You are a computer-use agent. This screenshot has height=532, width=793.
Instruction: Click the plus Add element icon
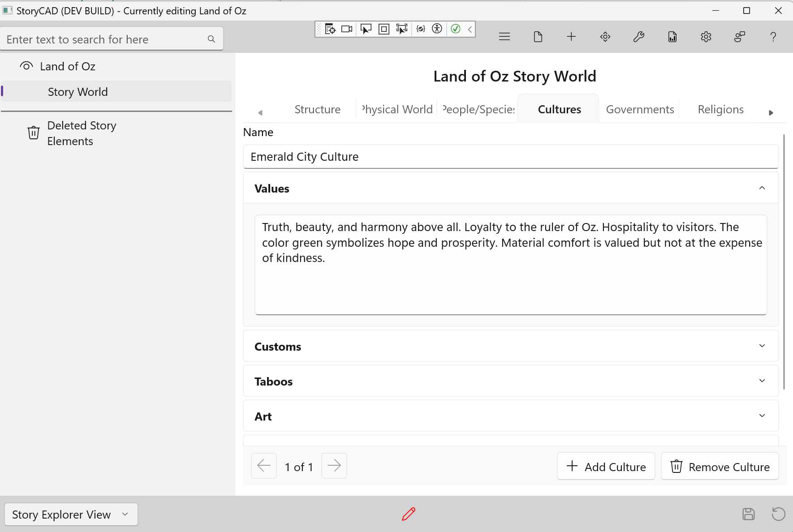[x=571, y=37]
